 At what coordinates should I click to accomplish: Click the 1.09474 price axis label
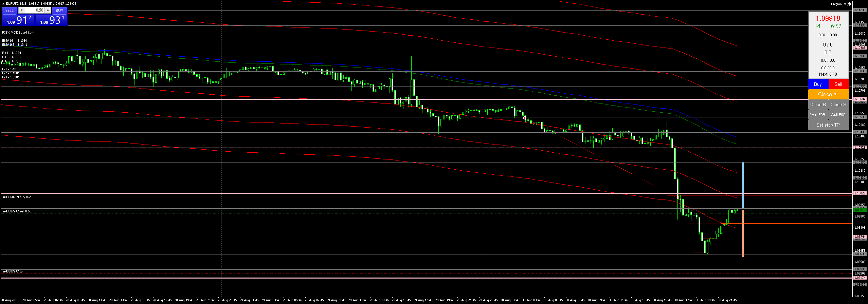860,278
